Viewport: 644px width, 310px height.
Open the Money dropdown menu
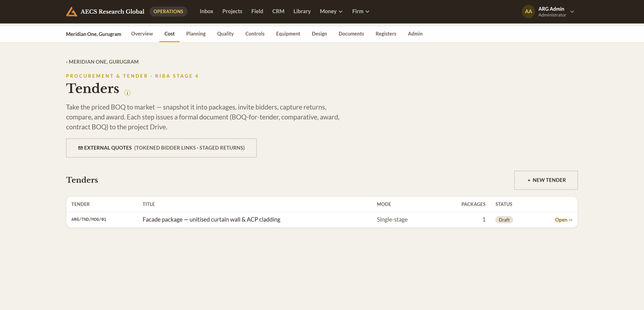pos(331,11)
